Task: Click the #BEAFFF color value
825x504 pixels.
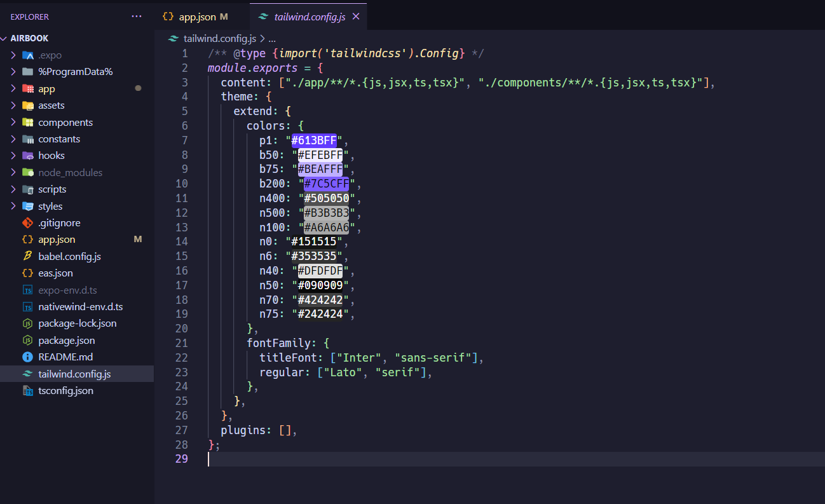Action: point(320,170)
